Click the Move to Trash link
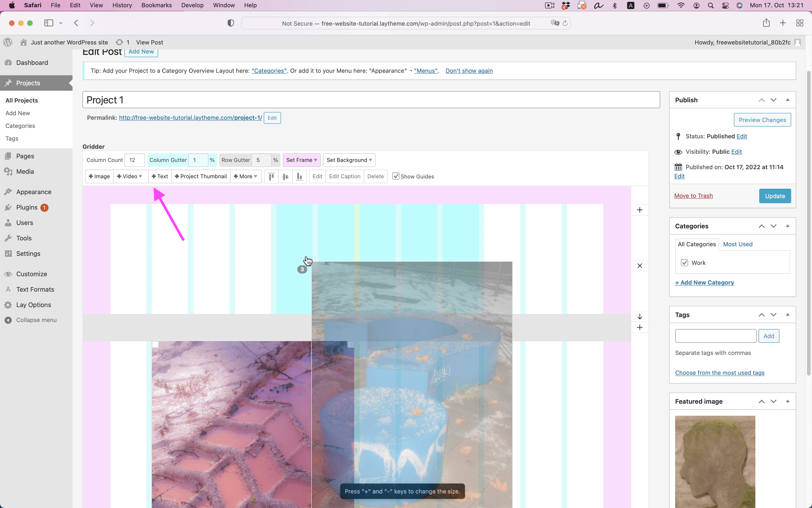This screenshot has height=508, width=812. click(x=693, y=195)
